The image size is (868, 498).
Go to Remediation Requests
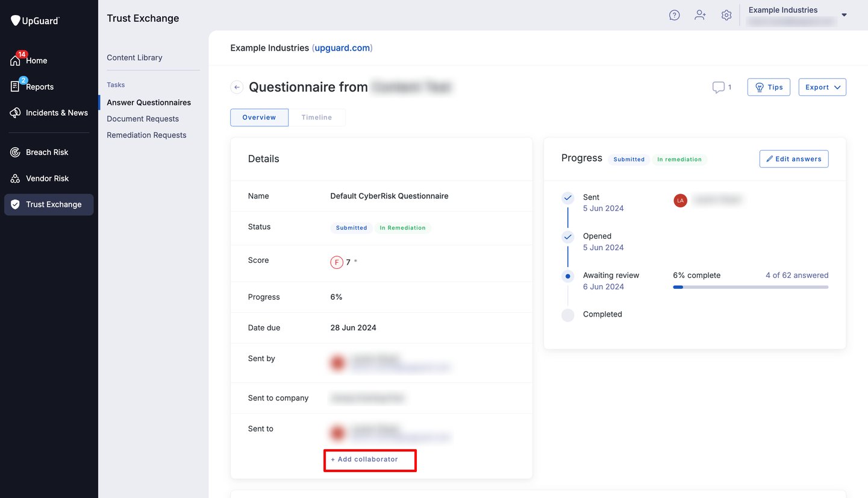pyautogui.click(x=146, y=135)
